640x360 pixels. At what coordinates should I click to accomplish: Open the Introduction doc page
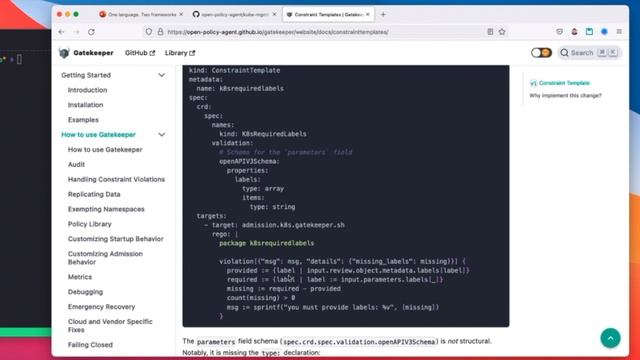87,90
